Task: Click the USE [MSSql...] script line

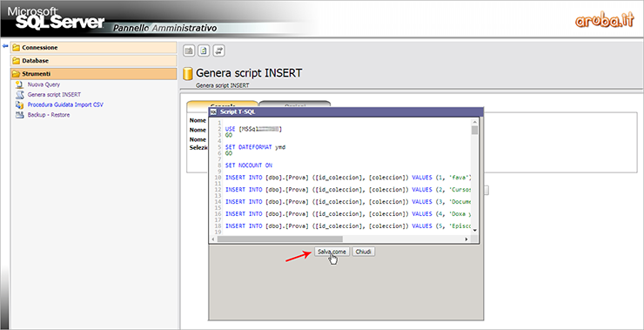Action: [253, 129]
